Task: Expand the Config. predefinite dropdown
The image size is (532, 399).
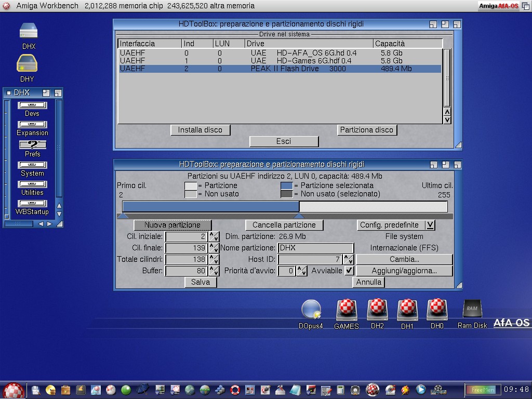Action: pos(430,225)
